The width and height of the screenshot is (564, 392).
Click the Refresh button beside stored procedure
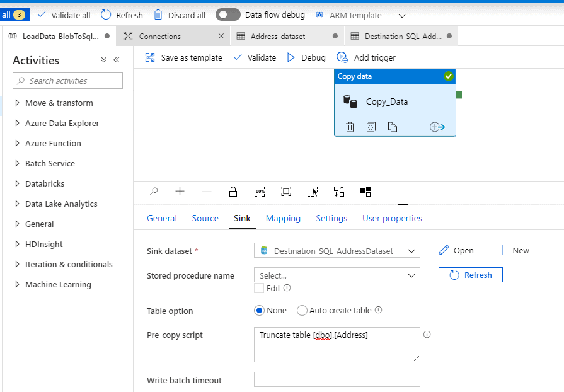point(470,275)
